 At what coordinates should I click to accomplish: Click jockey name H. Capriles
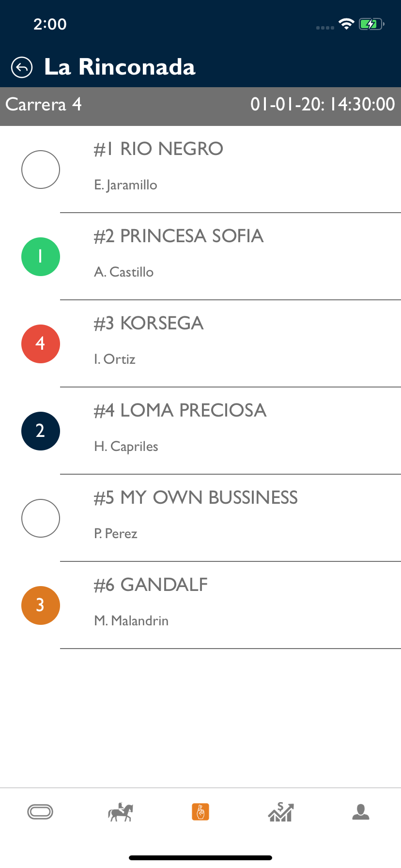[x=126, y=447]
